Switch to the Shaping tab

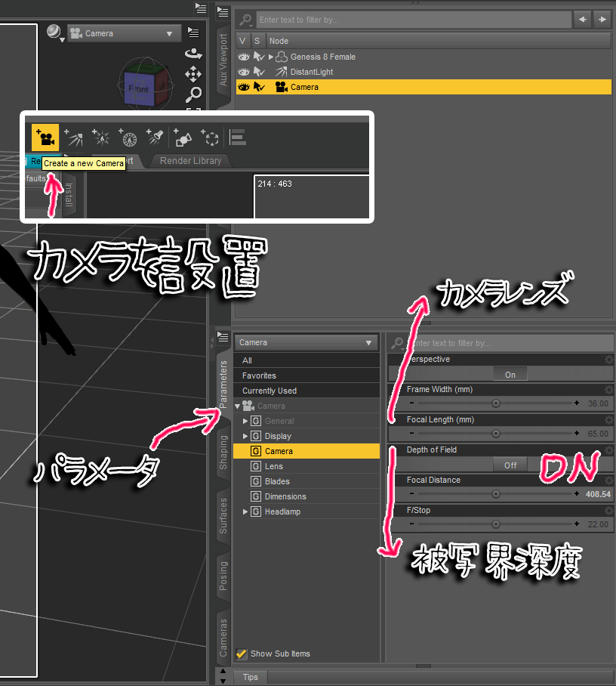tap(223, 452)
